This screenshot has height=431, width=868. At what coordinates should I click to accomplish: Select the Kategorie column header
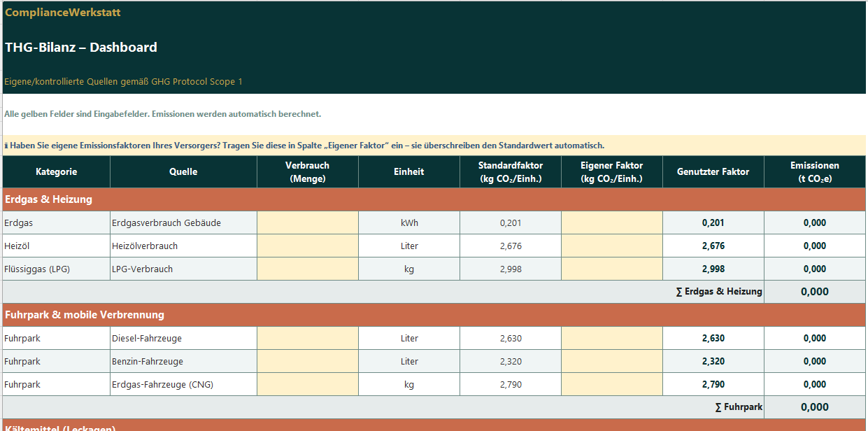tap(56, 172)
